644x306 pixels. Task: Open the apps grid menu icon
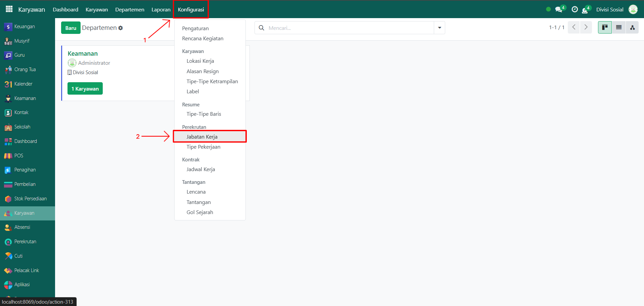click(x=9, y=9)
